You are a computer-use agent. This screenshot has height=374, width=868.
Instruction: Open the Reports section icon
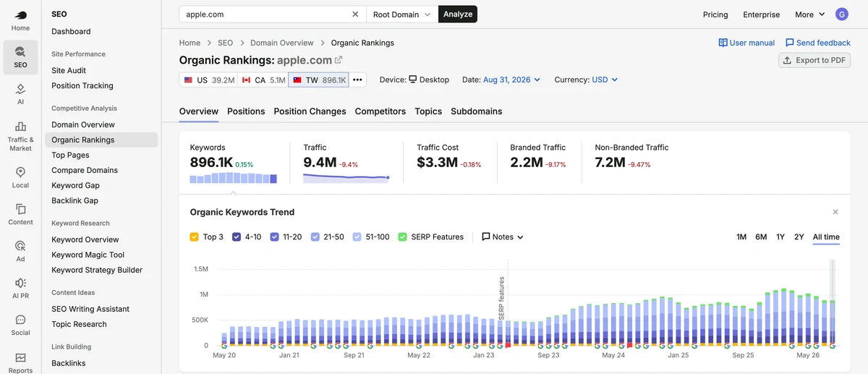click(20, 357)
